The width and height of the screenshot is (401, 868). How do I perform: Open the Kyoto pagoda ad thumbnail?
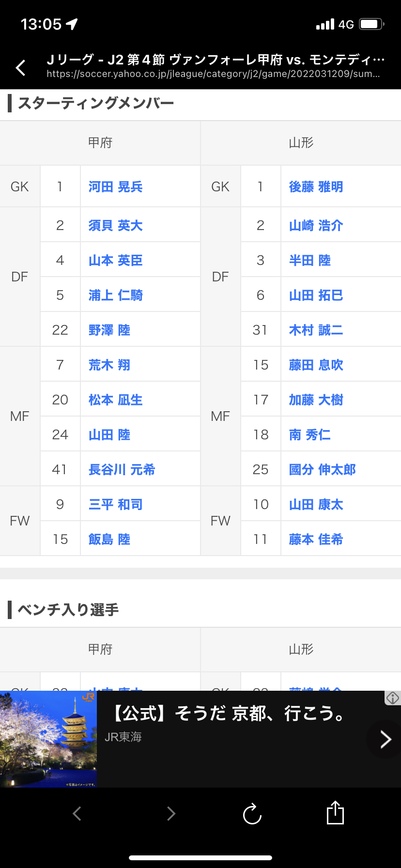(x=48, y=739)
